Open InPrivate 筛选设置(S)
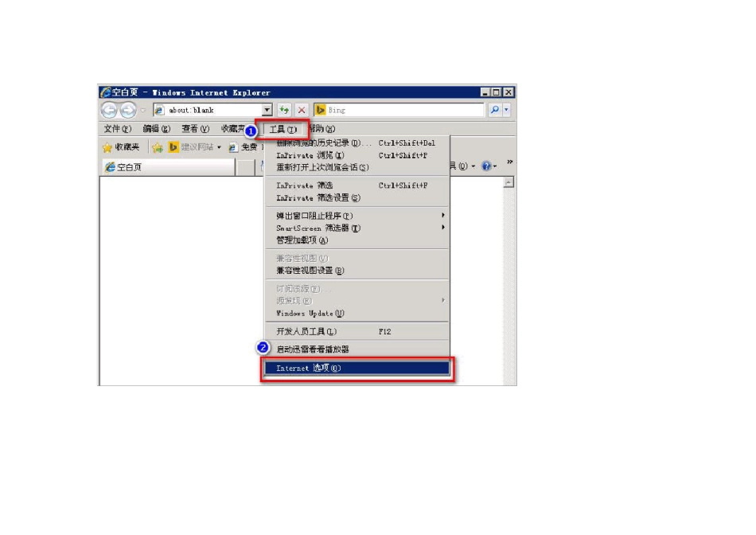This screenshot has height=535, width=756. coord(357,197)
